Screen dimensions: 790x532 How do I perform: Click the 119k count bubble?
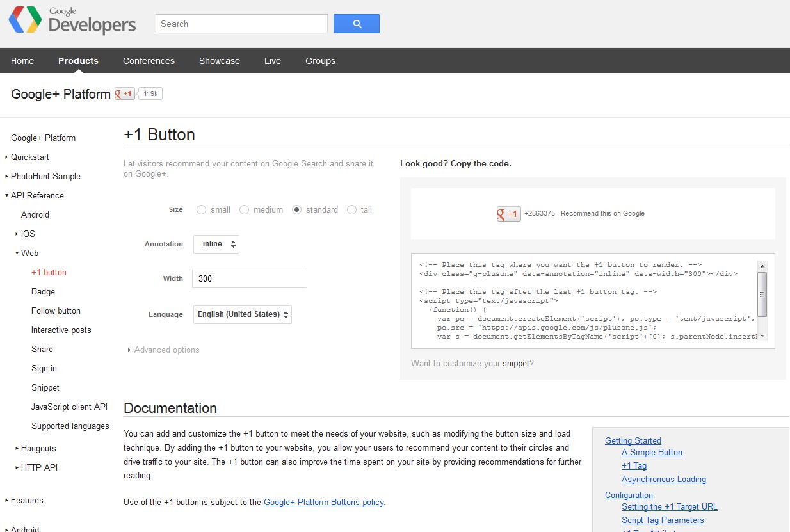(150, 94)
